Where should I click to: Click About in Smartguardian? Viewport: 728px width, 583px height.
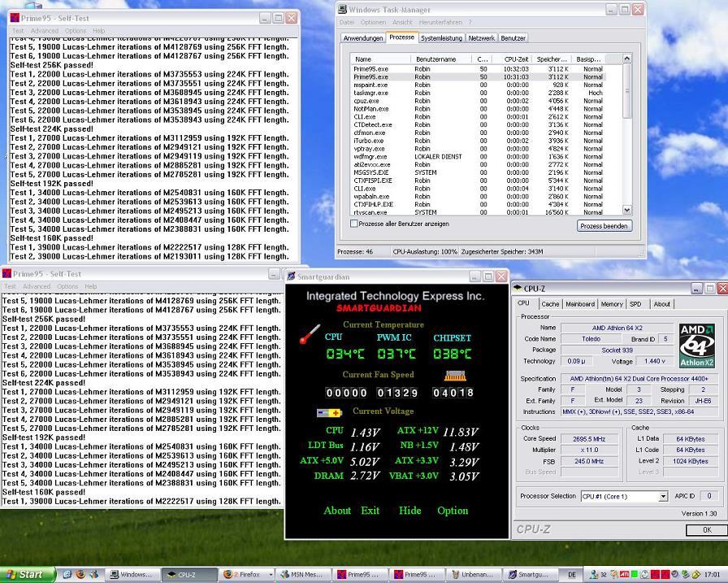[x=337, y=511]
